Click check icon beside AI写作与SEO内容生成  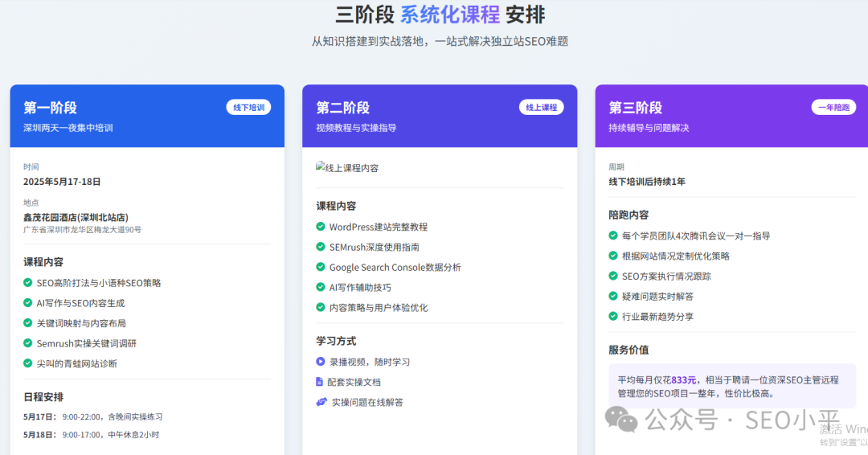[27, 303]
